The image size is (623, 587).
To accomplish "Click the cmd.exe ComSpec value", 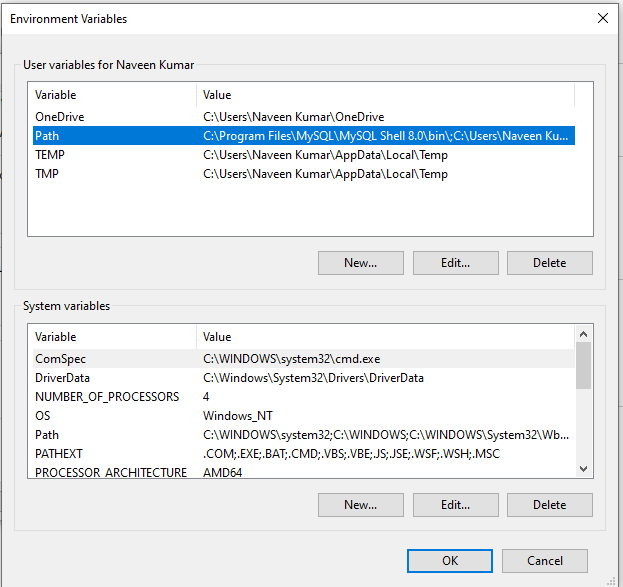I will pyautogui.click(x=292, y=359).
